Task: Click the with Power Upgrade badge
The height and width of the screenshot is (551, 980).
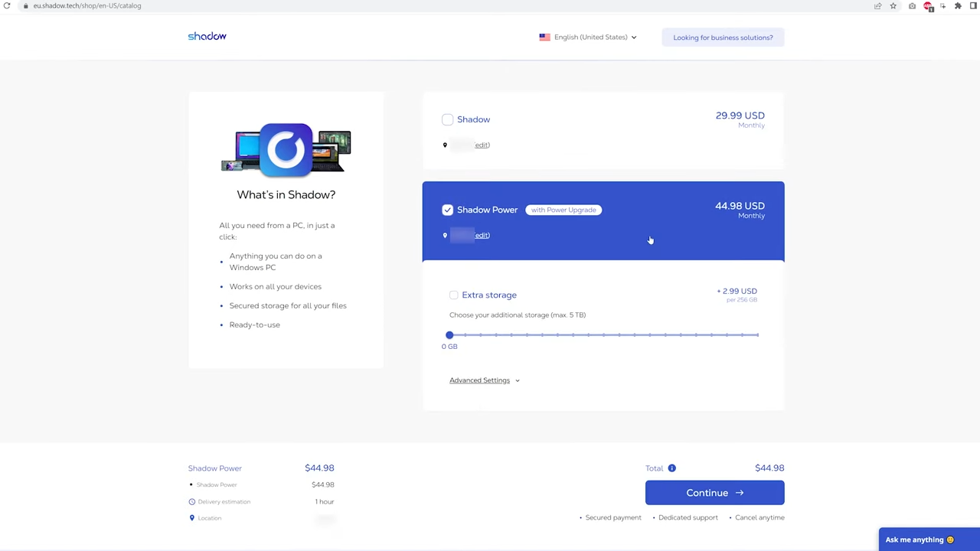Action: click(563, 210)
